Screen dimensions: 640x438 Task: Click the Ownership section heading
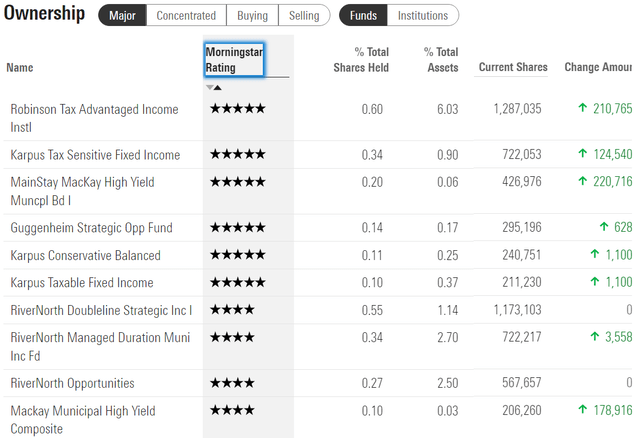tap(44, 13)
